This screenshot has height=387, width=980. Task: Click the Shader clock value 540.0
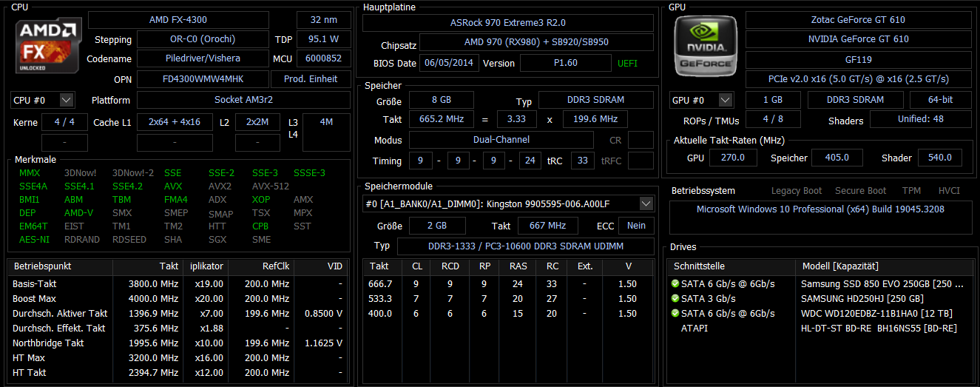click(939, 158)
